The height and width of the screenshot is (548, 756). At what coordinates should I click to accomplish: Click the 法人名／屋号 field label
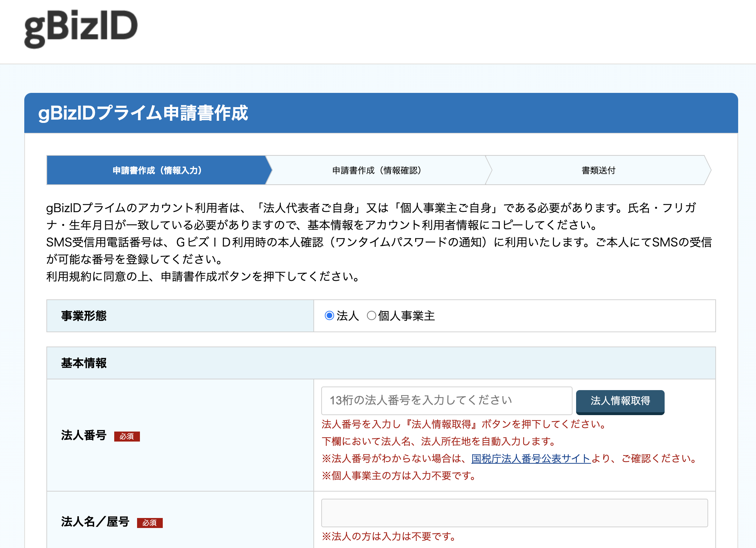point(95,522)
